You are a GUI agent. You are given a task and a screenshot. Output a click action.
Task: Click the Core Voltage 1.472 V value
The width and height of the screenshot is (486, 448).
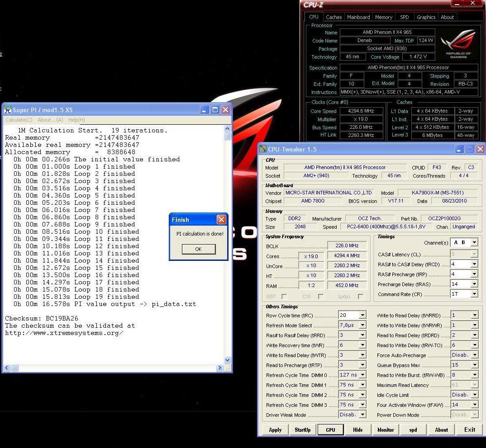pos(418,57)
